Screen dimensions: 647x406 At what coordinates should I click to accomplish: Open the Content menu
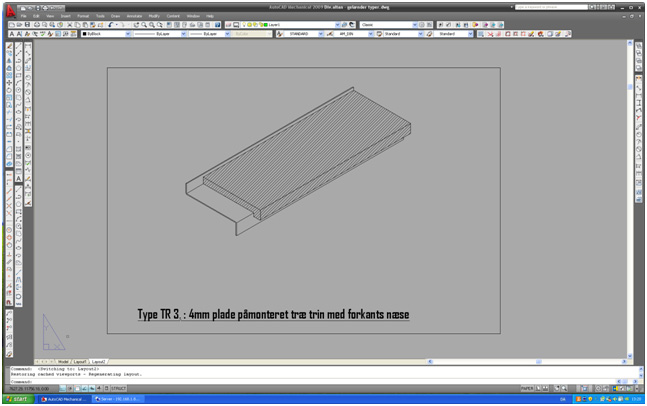click(173, 16)
